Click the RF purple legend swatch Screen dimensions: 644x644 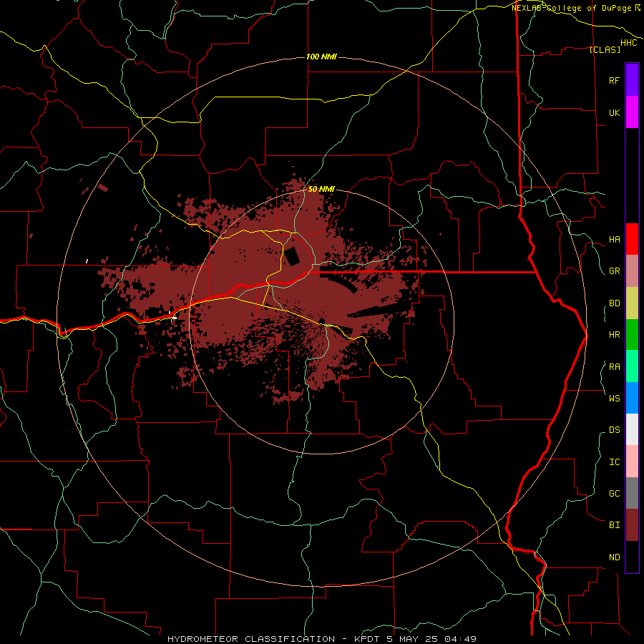click(x=632, y=80)
